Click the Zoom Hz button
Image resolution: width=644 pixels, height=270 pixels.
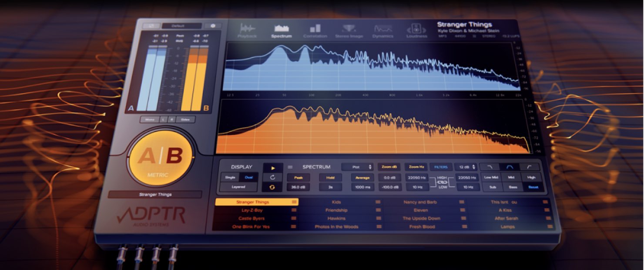(416, 167)
